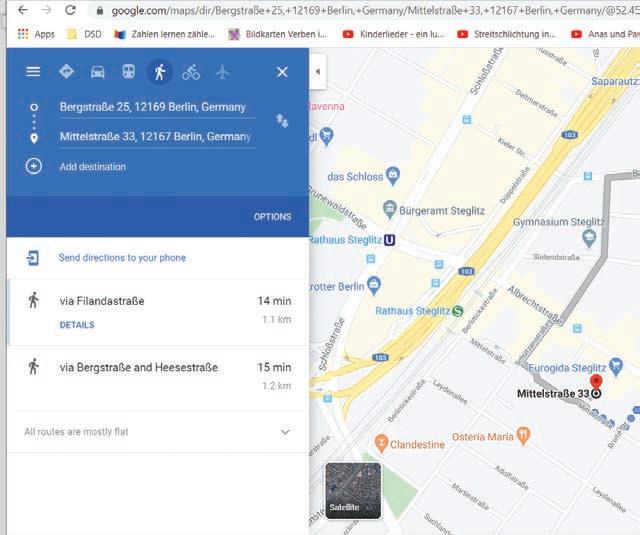Image resolution: width=640 pixels, height=535 pixels.
Task: Click Eurogida Steglitz grocery marker
Action: point(616,366)
